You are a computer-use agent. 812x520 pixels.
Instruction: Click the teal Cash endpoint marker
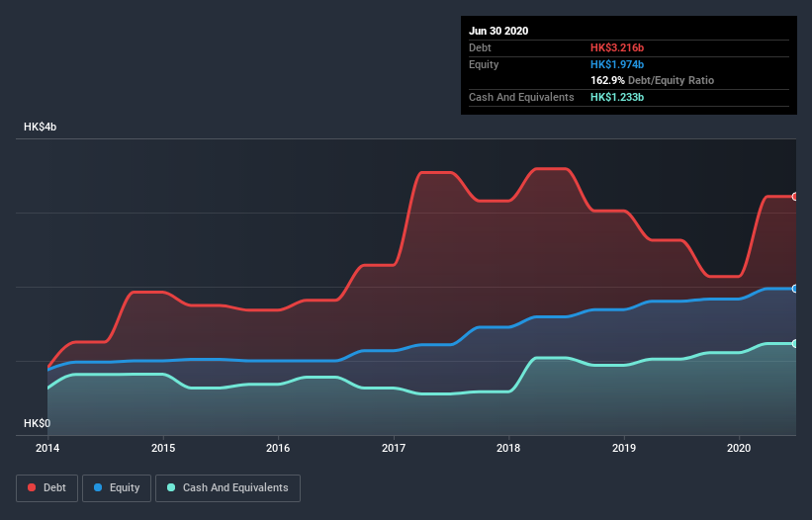click(x=795, y=344)
